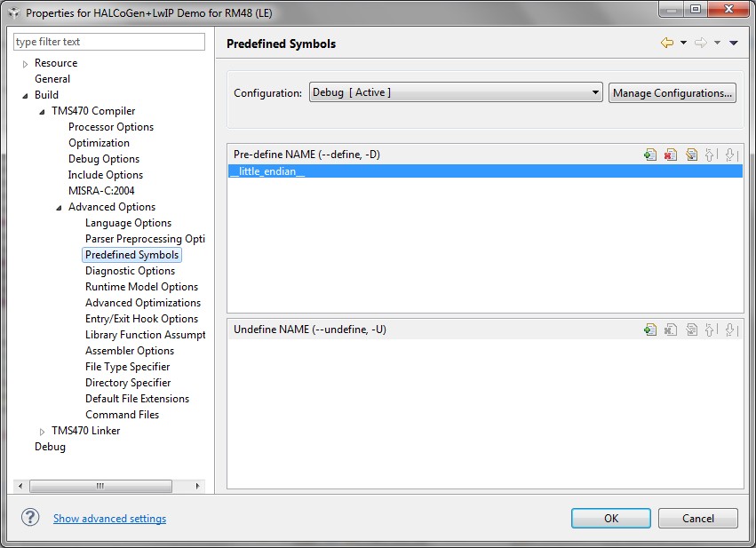The image size is (756, 548).
Task: Select Command Files
Action: tap(122, 414)
